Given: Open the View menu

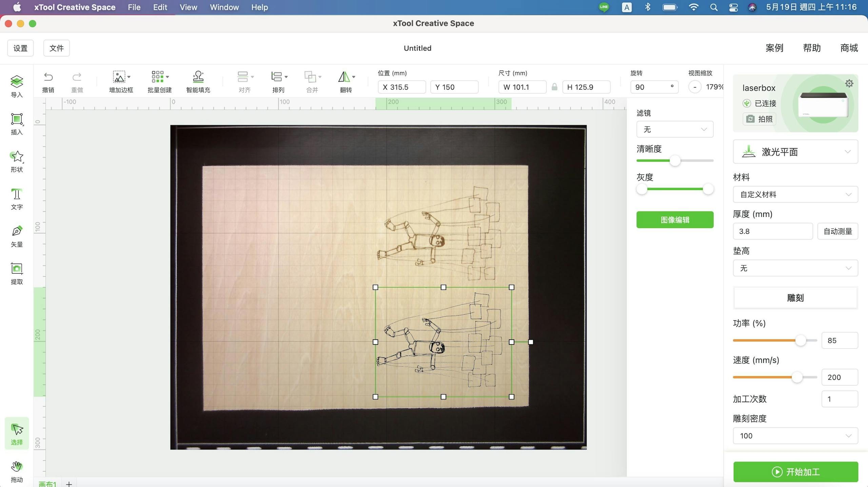Looking at the screenshot, I should 188,7.
